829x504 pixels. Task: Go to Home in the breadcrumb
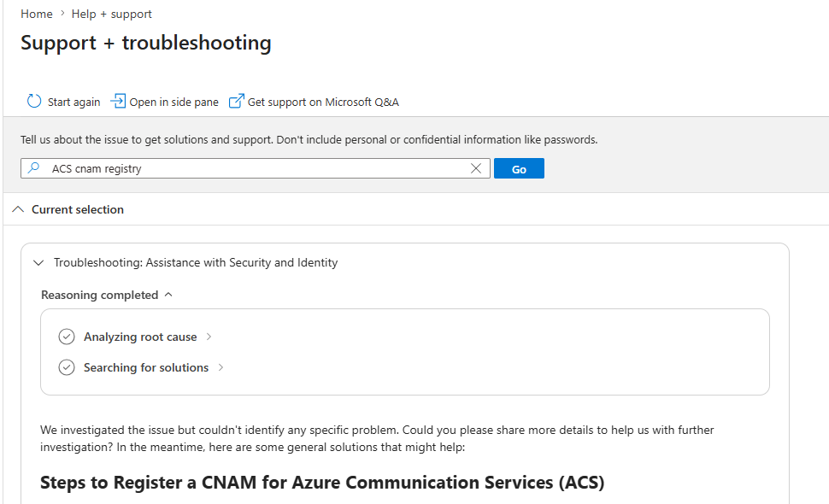click(37, 14)
